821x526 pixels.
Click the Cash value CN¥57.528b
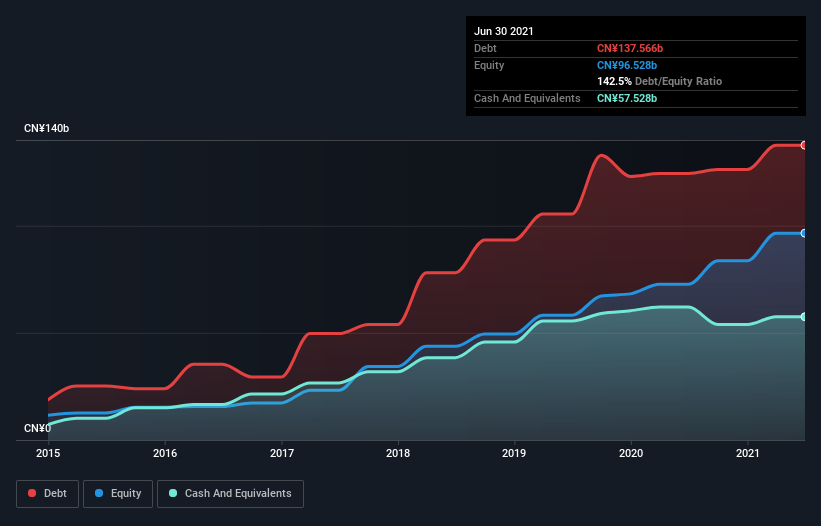click(627, 98)
